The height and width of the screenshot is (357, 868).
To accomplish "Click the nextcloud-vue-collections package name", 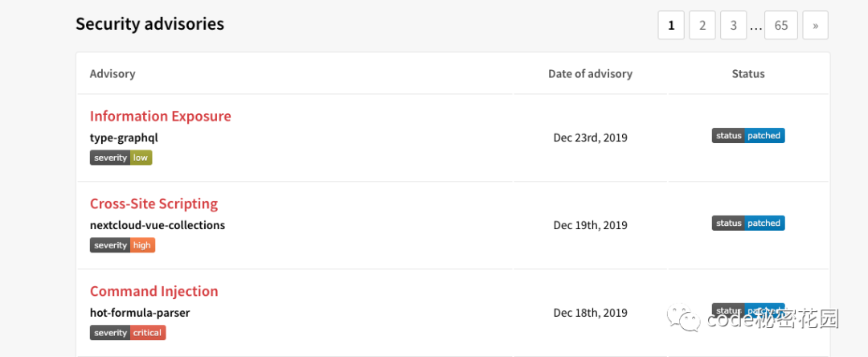I will point(158,225).
